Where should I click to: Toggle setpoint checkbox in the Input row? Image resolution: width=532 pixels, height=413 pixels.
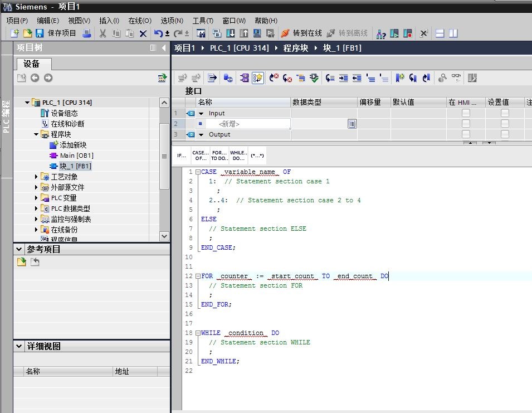pyautogui.click(x=505, y=113)
